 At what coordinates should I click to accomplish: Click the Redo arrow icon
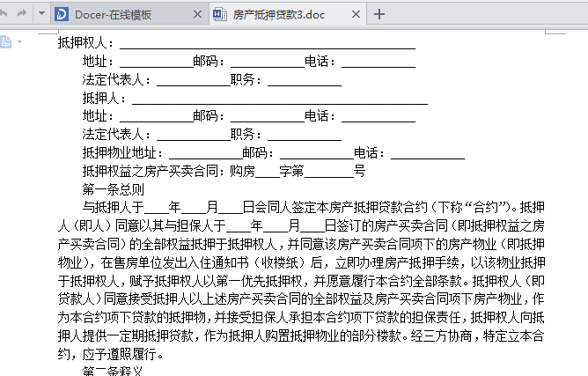click(22, 14)
